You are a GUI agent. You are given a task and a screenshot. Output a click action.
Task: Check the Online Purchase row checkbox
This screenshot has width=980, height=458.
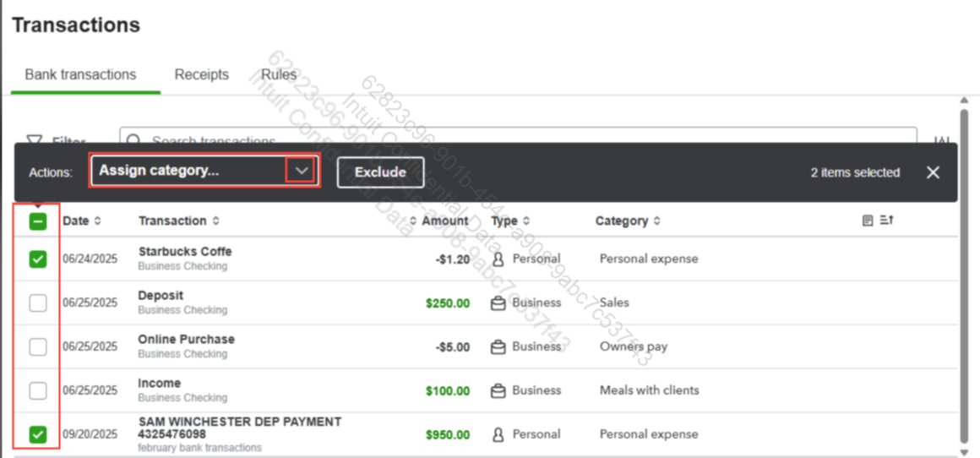pos(38,347)
